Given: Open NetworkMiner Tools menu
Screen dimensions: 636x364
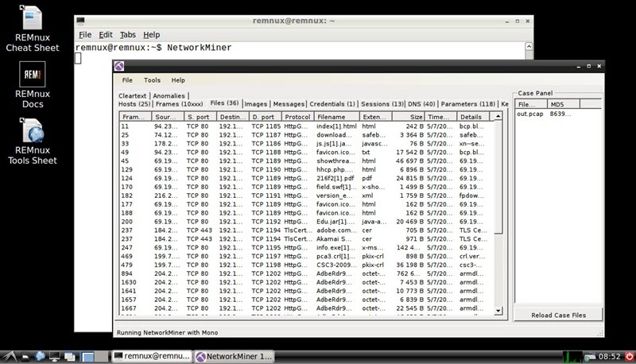Looking at the screenshot, I should click(152, 80).
